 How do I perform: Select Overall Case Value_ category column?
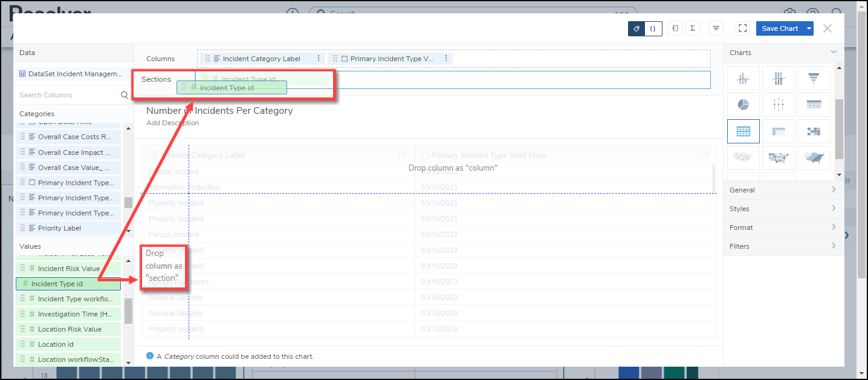68,168
